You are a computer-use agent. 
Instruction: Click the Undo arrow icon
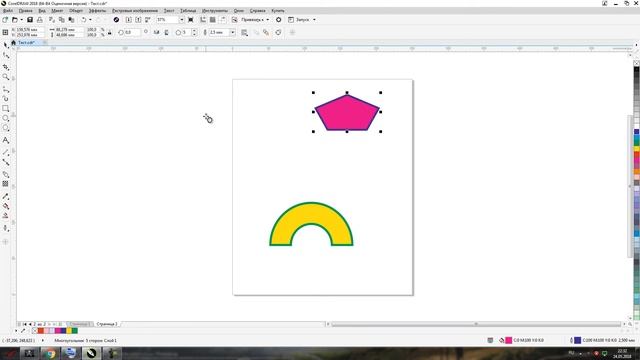pyautogui.click(x=84, y=20)
